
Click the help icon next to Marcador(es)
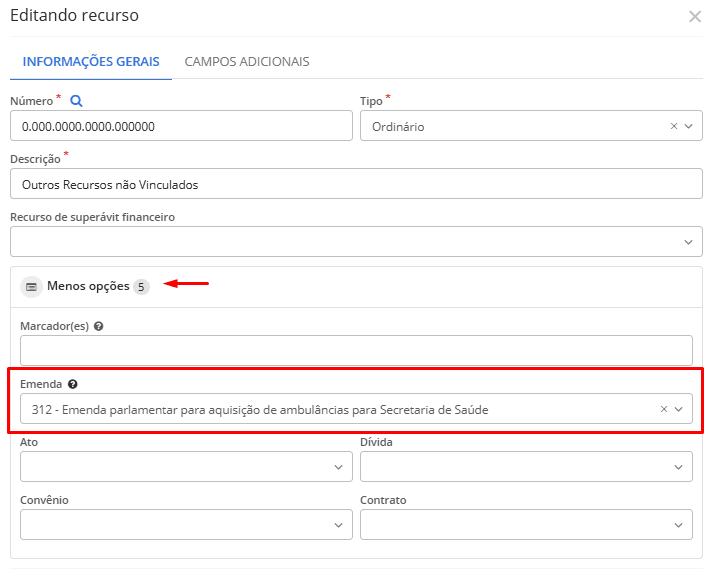98,326
